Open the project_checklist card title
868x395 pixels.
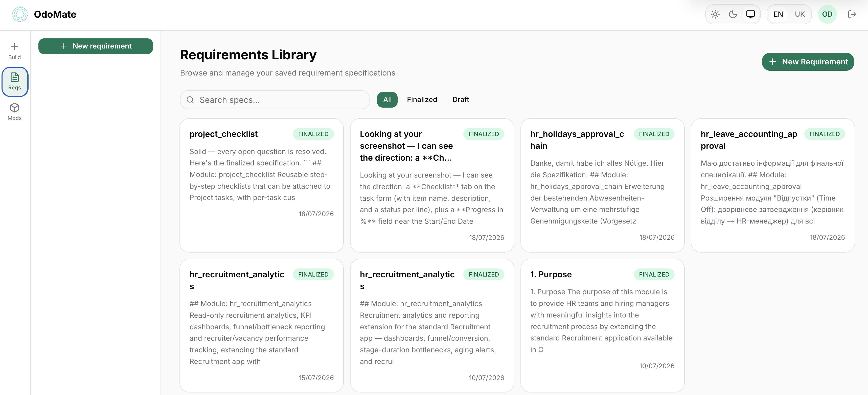(x=223, y=134)
